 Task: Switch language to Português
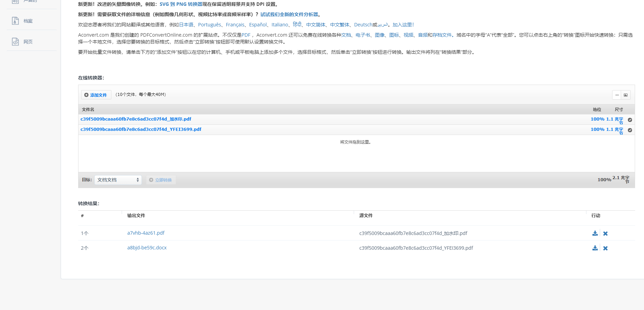(209, 25)
